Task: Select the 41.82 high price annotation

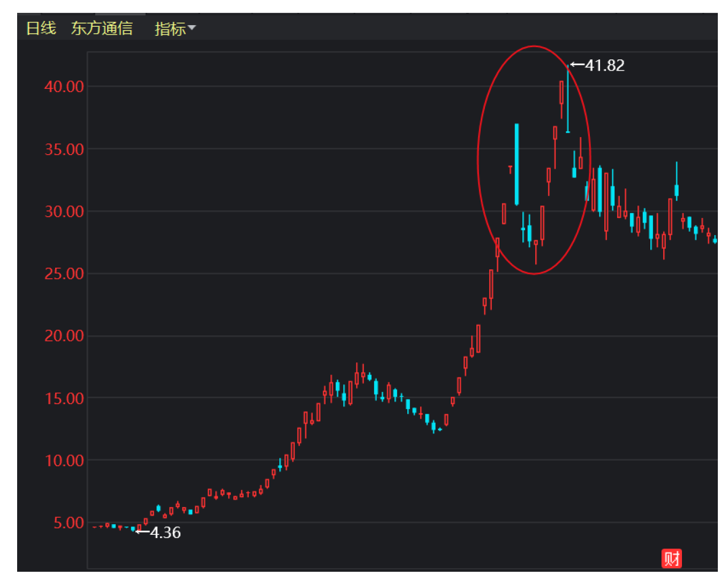Action: pos(605,65)
